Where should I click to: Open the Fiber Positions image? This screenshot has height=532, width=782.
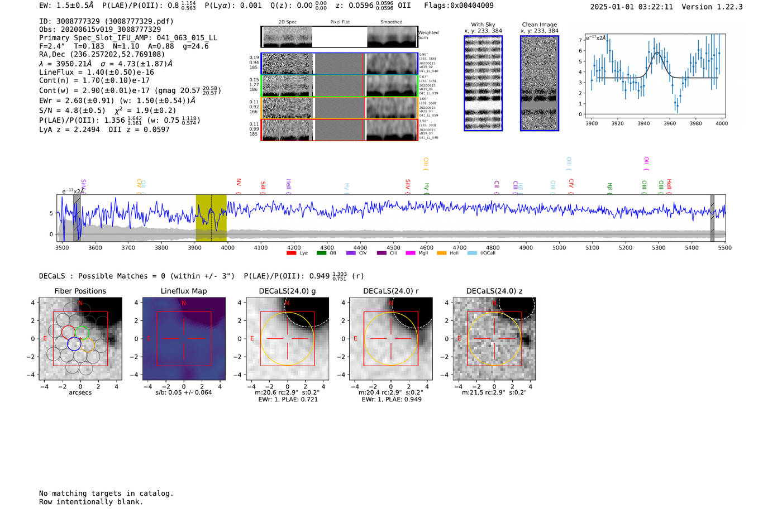80,339
